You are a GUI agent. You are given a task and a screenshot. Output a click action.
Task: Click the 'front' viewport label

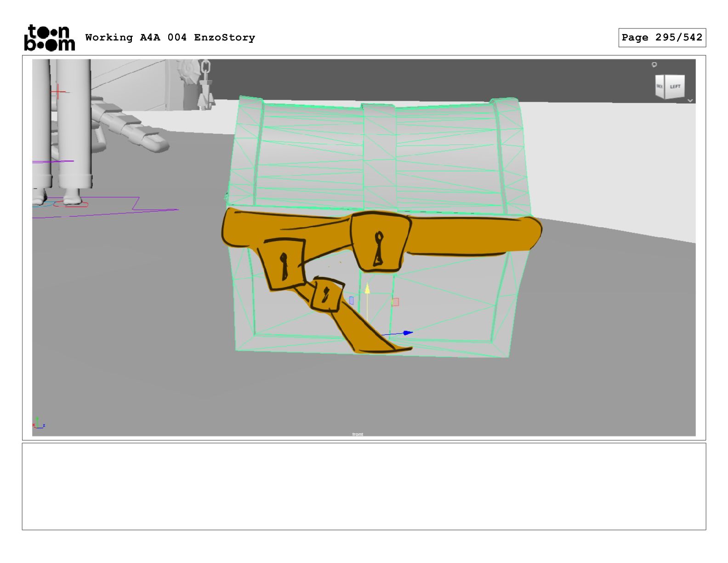pyautogui.click(x=358, y=434)
